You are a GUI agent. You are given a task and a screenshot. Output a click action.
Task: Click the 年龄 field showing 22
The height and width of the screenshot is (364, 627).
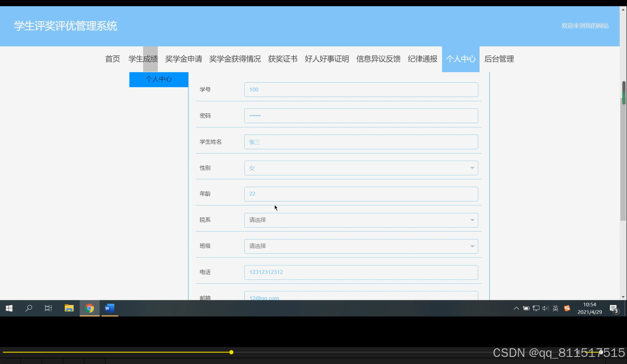[361, 194]
